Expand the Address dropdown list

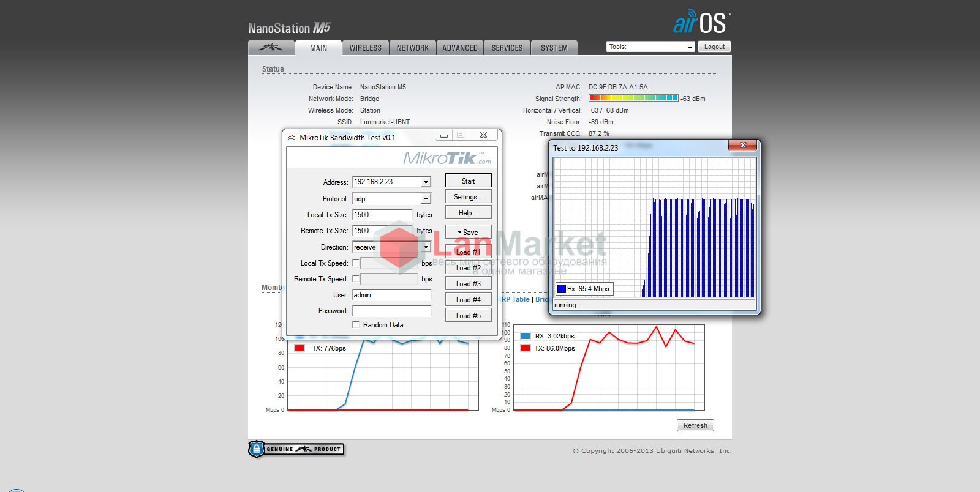click(426, 182)
